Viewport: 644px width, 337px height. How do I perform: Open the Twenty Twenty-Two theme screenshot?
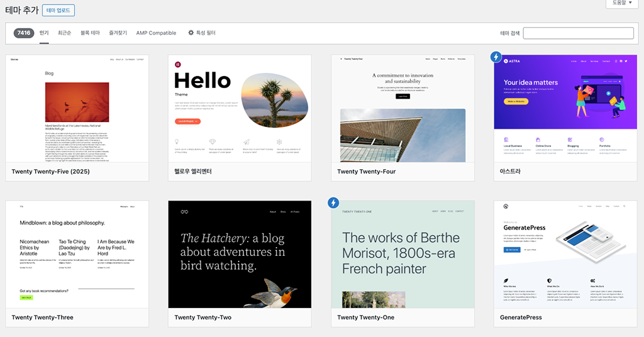click(240, 254)
